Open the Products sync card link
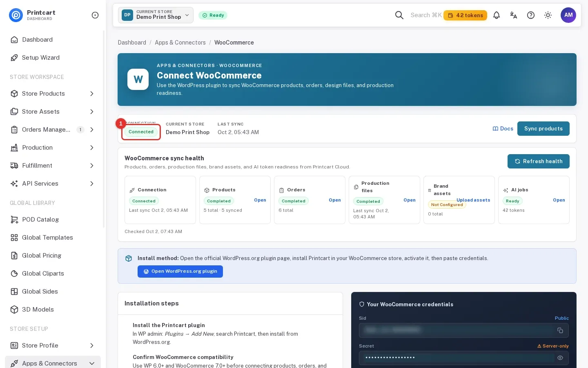This screenshot has height=368, width=588. 260,200
